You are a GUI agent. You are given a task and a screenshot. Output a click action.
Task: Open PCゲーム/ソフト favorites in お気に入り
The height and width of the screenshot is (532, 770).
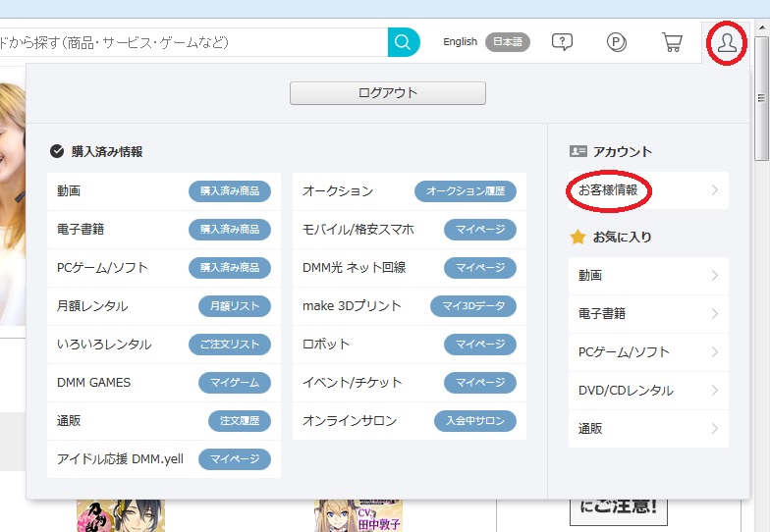(x=648, y=351)
